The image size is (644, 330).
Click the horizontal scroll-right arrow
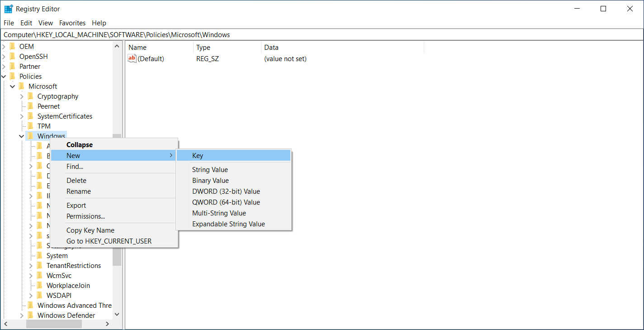107,324
